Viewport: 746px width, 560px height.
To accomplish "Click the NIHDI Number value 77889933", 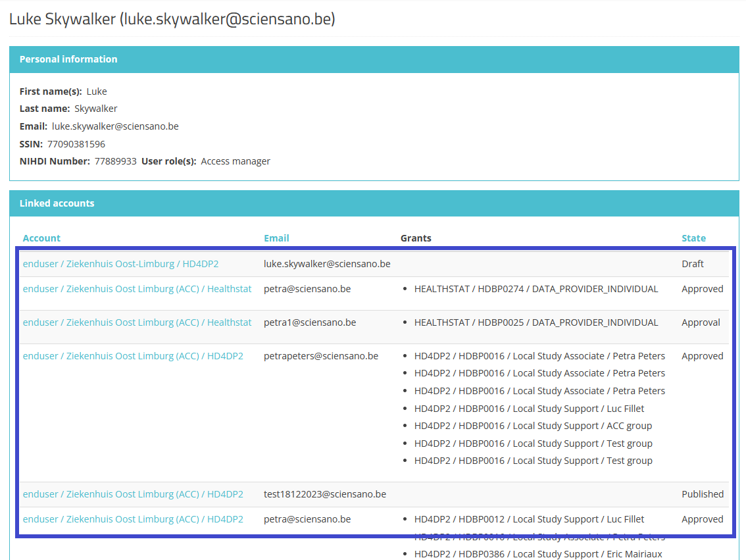I will (115, 161).
